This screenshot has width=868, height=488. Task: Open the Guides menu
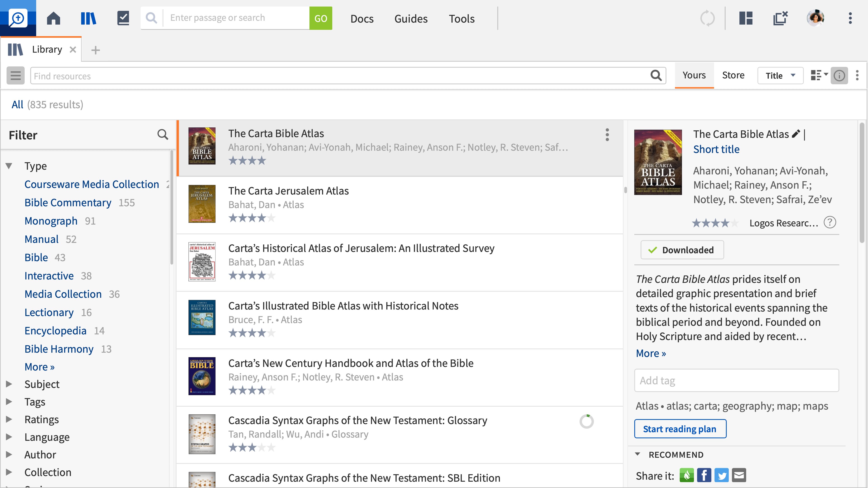tap(411, 19)
